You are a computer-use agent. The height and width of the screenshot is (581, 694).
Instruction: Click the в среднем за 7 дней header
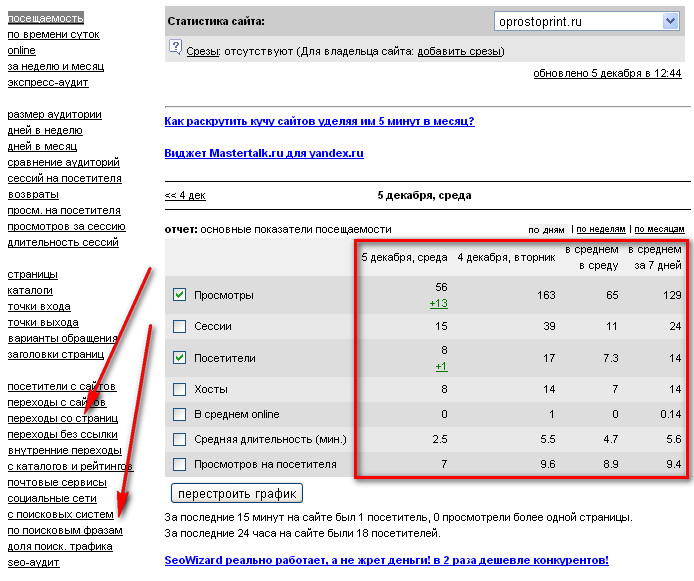(x=655, y=258)
